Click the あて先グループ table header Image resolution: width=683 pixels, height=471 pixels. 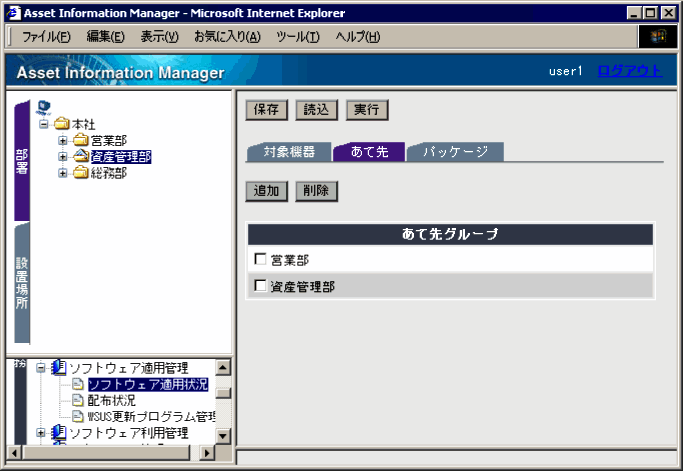pyautogui.click(x=450, y=234)
